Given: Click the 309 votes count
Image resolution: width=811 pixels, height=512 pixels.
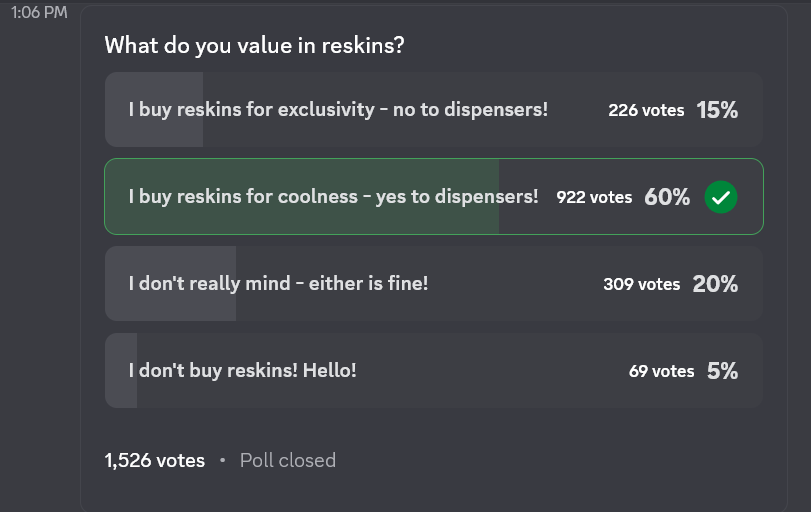Looking at the screenshot, I should click(641, 284).
